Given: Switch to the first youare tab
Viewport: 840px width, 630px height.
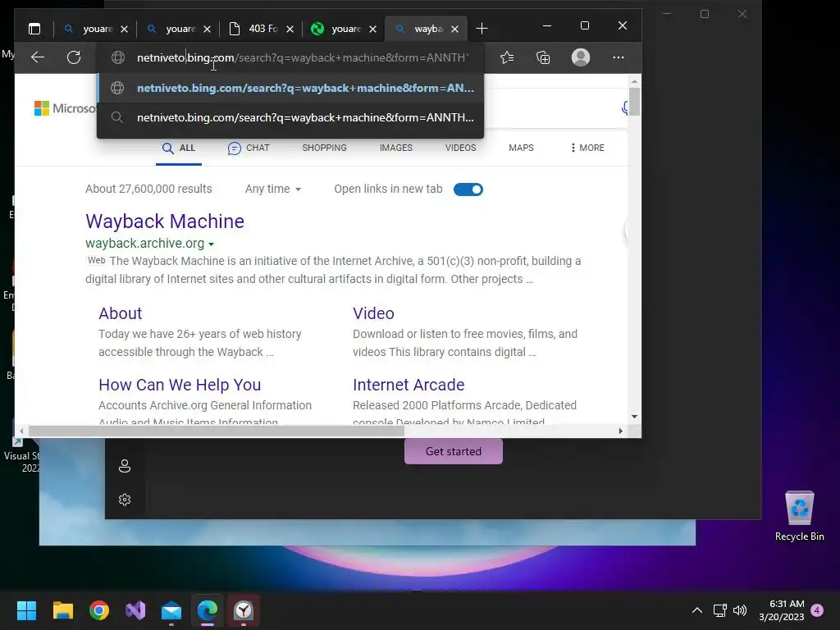Looking at the screenshot, I should pyautogui.click(x=95, y=29).
